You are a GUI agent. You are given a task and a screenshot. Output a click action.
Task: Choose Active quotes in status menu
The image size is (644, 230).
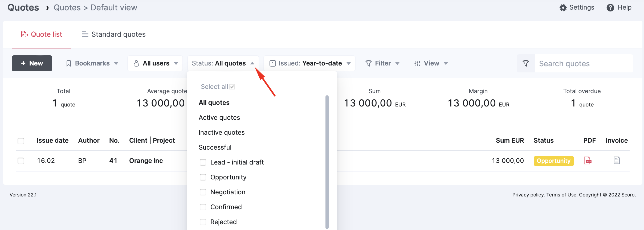click(219, 118)
